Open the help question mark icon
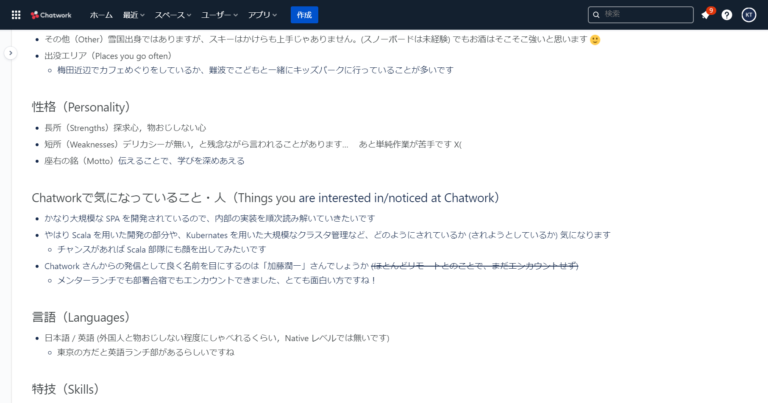 (x=727, y=15)
